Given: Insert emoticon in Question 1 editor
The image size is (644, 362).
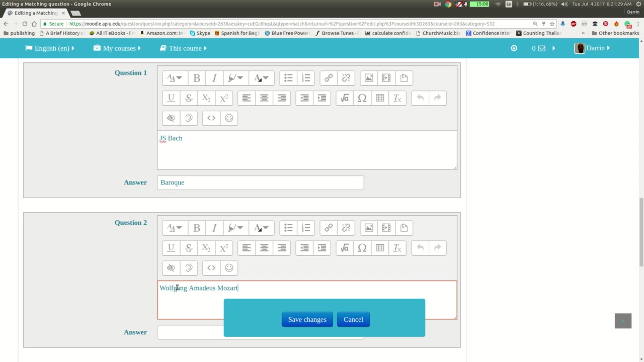Looking at the screenshot, I should (229, 118).
